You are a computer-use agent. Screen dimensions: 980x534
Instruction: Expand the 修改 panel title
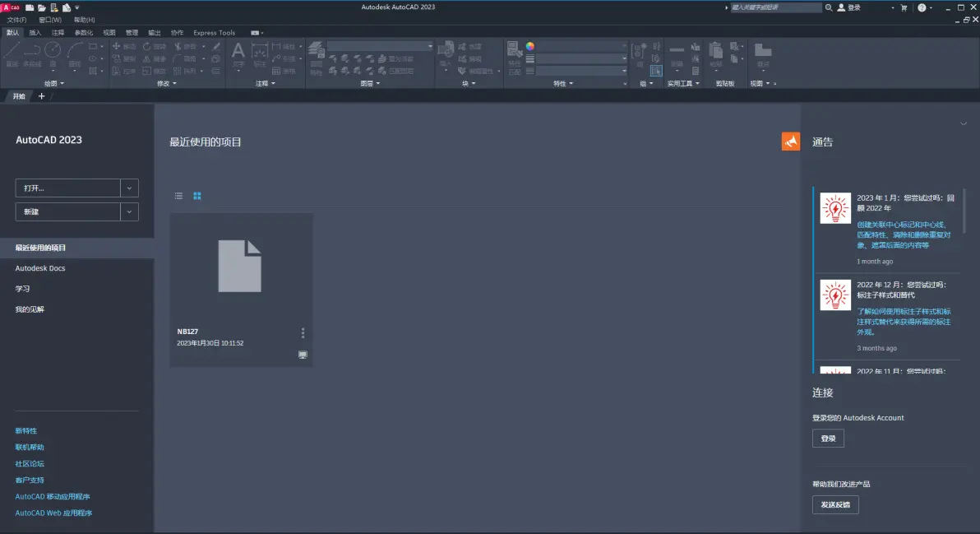(166, 83)
